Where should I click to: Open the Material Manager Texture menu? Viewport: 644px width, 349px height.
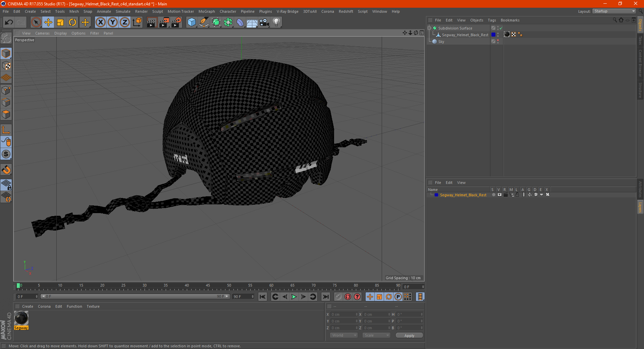[93, 306]
